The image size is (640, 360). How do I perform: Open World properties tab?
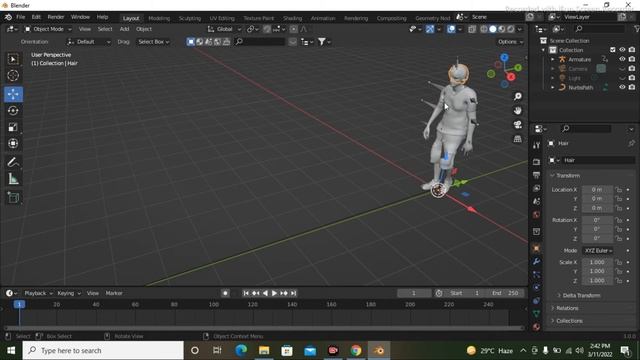(537, 214)
